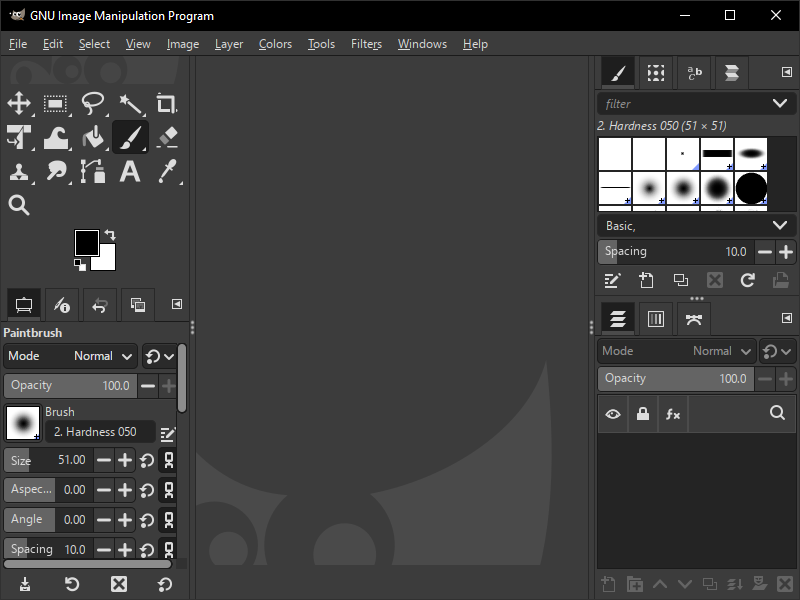The height and width of the screenshot is (600, 800).
Task: Pick the Crop tool
Action: [166, 103]
